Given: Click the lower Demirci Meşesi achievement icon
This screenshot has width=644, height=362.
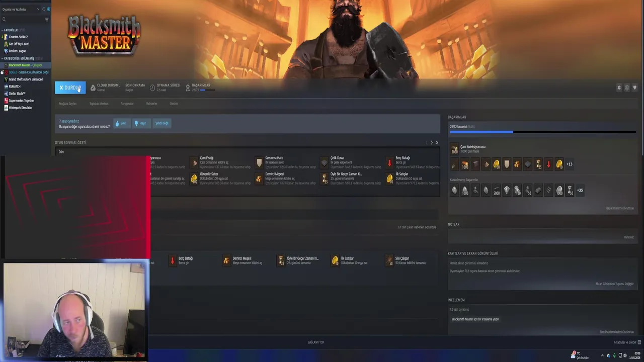Looking at the screenshot, I should pyautogui.click(x=226, y=260).
